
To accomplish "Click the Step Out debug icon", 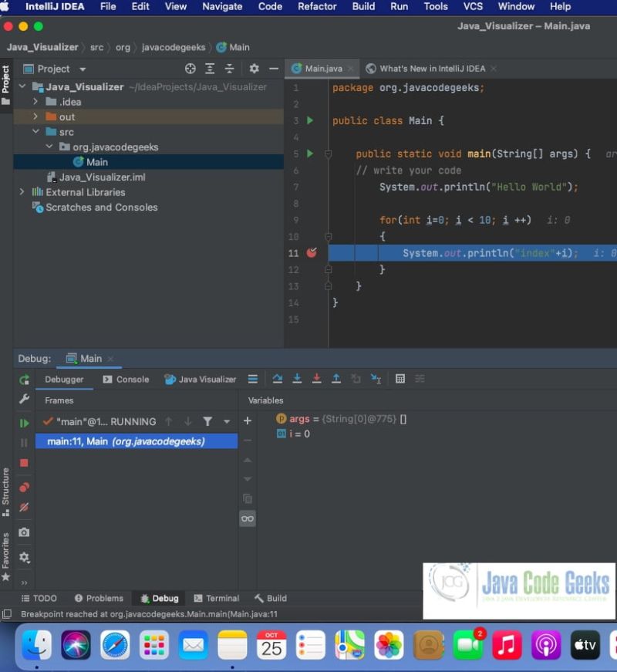I will [335, 379].
